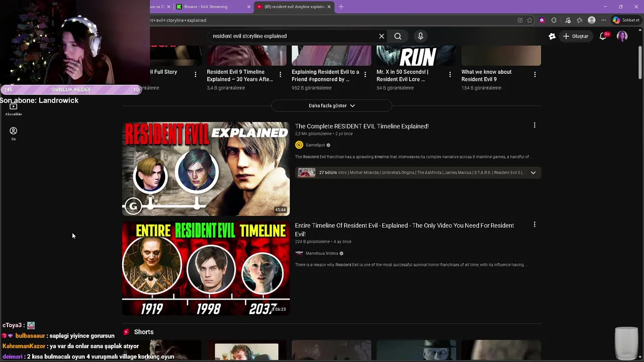Click the purple extension icon in toolbar
The height and width of the screenshot is (362, 644).
point(542,20)
